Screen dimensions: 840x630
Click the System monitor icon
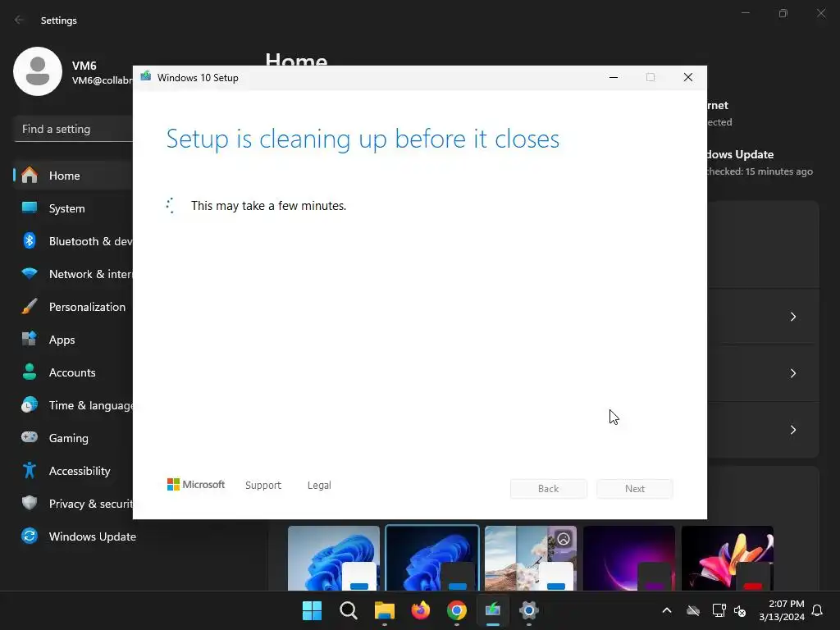click(x=30, y=208)
